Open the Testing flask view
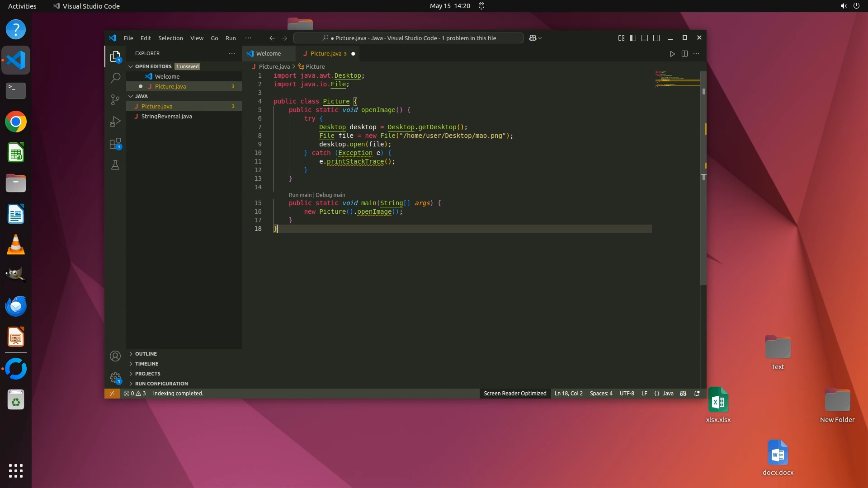Screen dimensions: 868x488 (x=115, y=165)
